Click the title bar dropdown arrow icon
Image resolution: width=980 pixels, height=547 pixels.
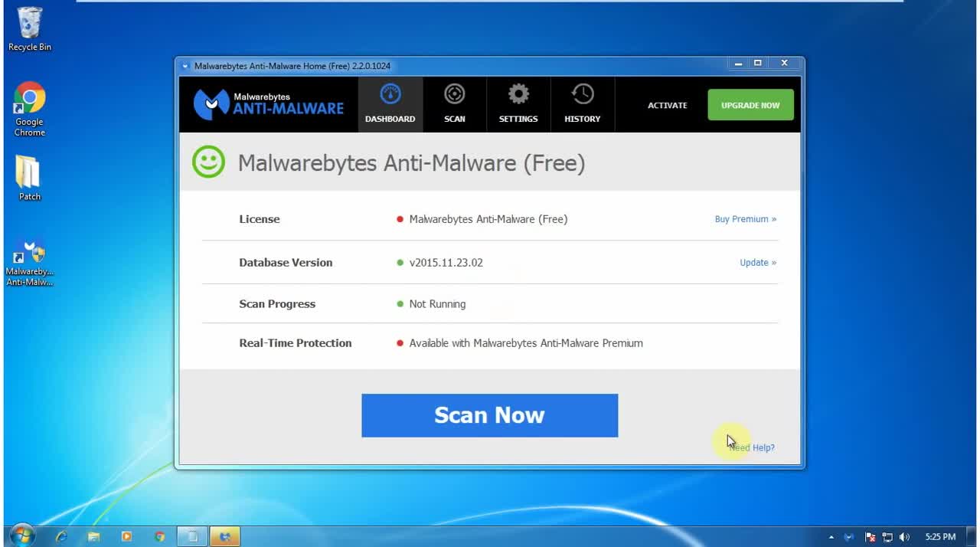185,66
